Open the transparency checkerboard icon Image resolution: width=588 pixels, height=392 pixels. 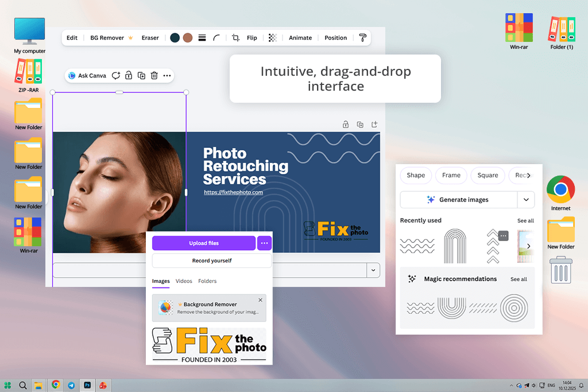click(x=273, y=38)
